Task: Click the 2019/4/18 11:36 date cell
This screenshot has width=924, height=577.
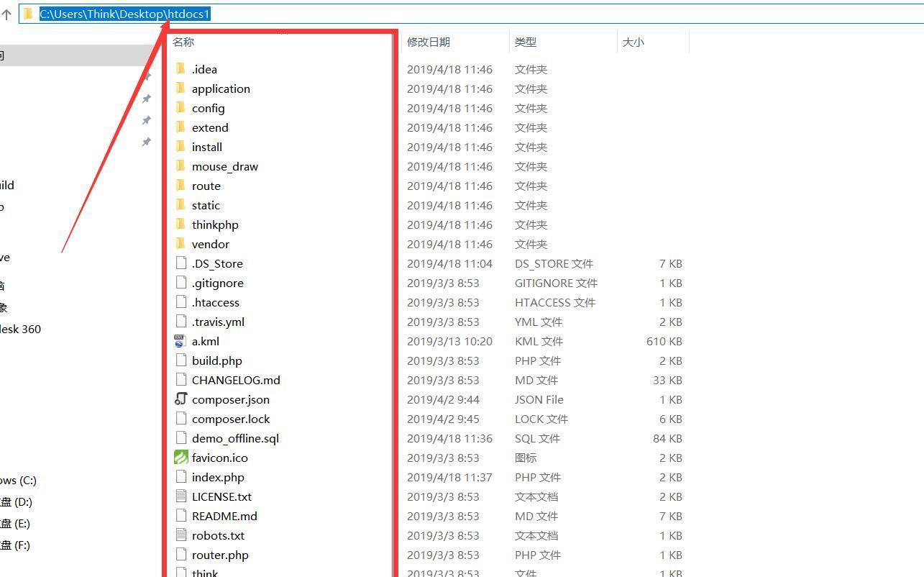Action: [x=449, y=438]
